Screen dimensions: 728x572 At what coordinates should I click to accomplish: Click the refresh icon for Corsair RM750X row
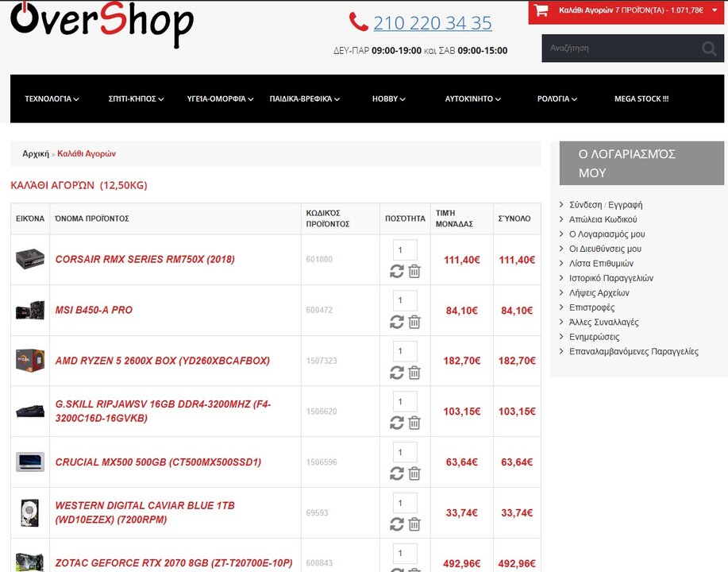coord(396,272)
